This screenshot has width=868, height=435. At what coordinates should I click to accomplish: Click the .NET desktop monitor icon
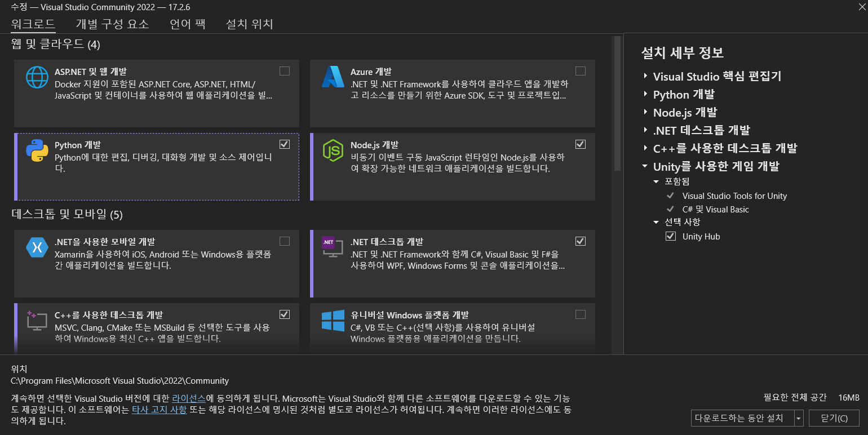click(x=333, y=247)
